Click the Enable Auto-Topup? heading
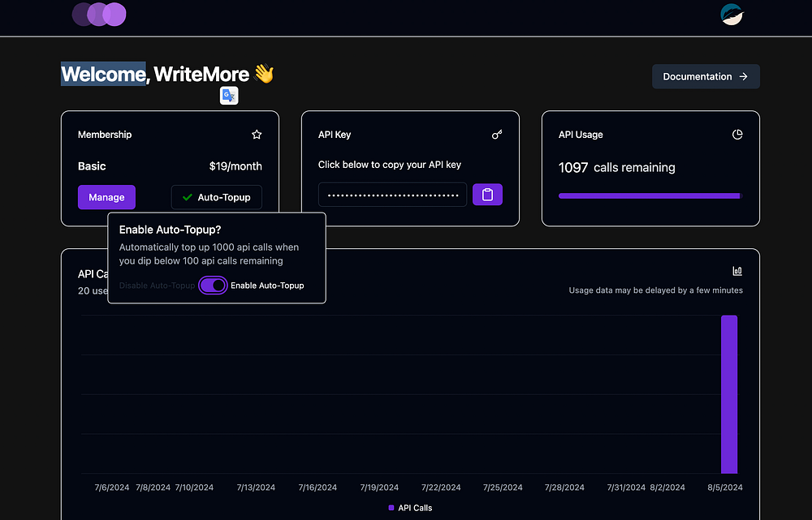The image size is (812, 520). [170, 230]
